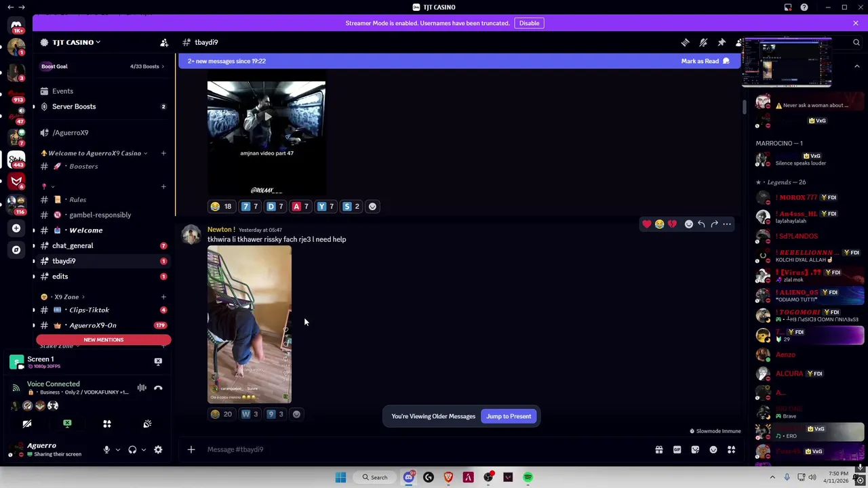Image resolution: width=868 pixels, height=488 pixels.
Task: Open the Threads icon in channel header
Action: click(685, 42)
